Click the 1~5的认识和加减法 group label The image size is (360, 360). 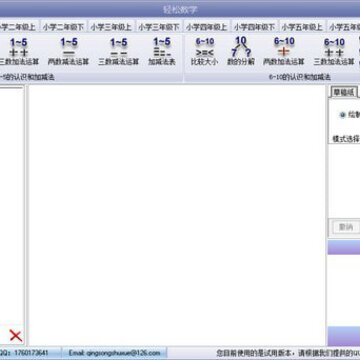[x=27, y=77]
